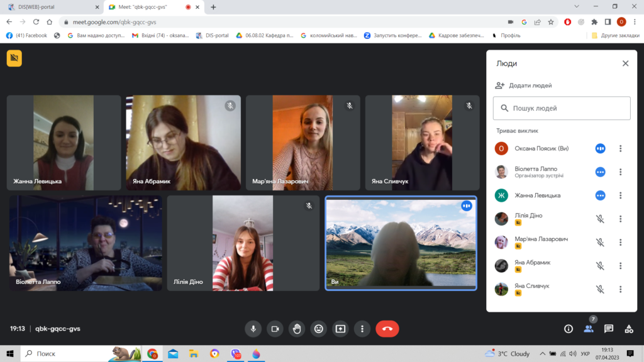Screen dimensions: 644x362
Task: Open the meeting chat panel
Action: (x=609, y=329)
